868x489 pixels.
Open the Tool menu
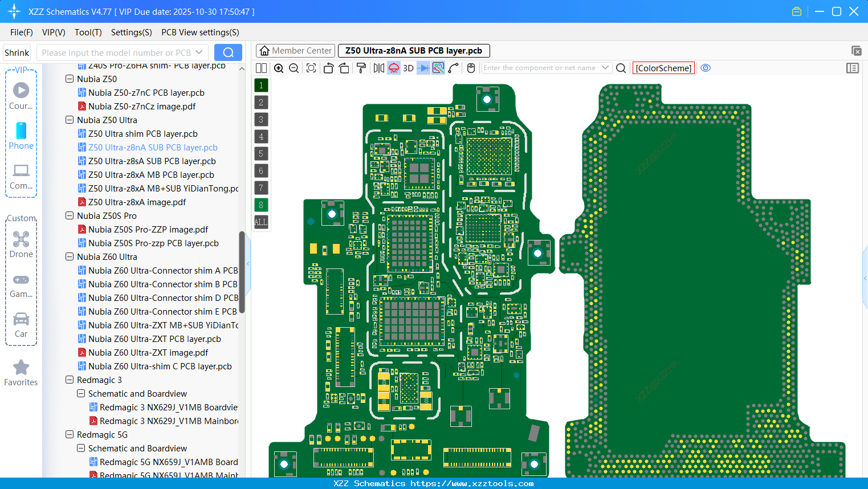[x=88, y=32]
